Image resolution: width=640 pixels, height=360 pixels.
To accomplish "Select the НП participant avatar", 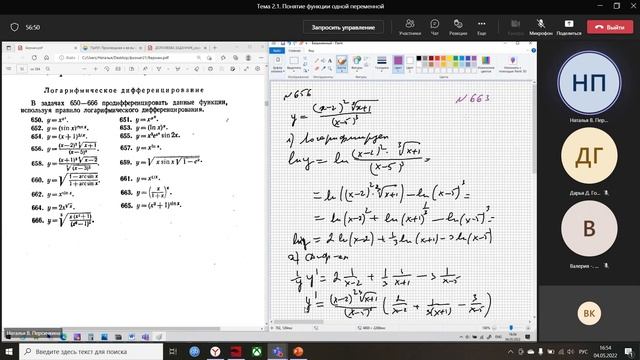I will pos(589,83).
